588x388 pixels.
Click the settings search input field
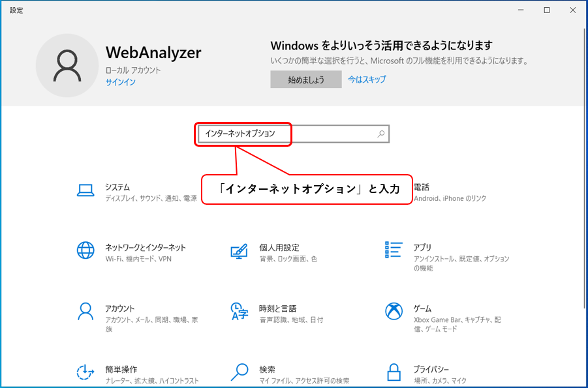point(294,134)
